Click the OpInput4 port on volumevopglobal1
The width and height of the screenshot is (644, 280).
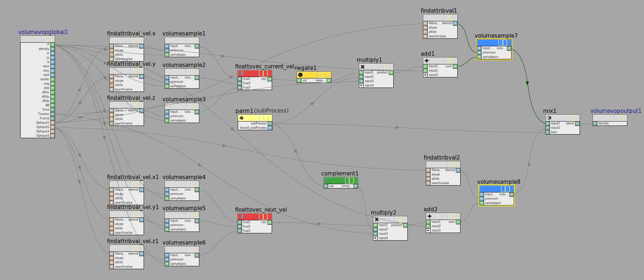53,136
